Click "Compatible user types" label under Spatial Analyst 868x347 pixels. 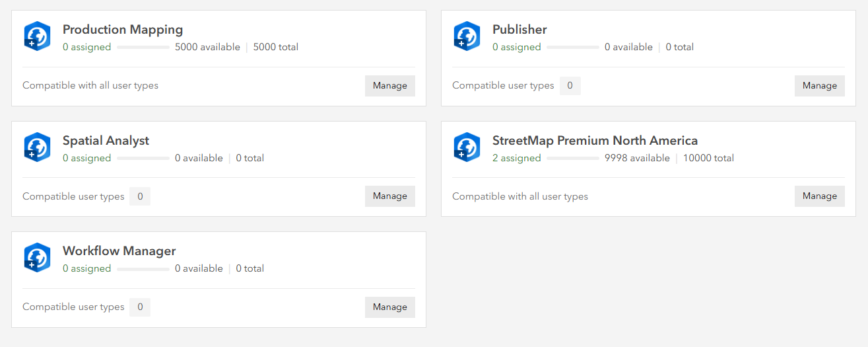pos(73,196)
